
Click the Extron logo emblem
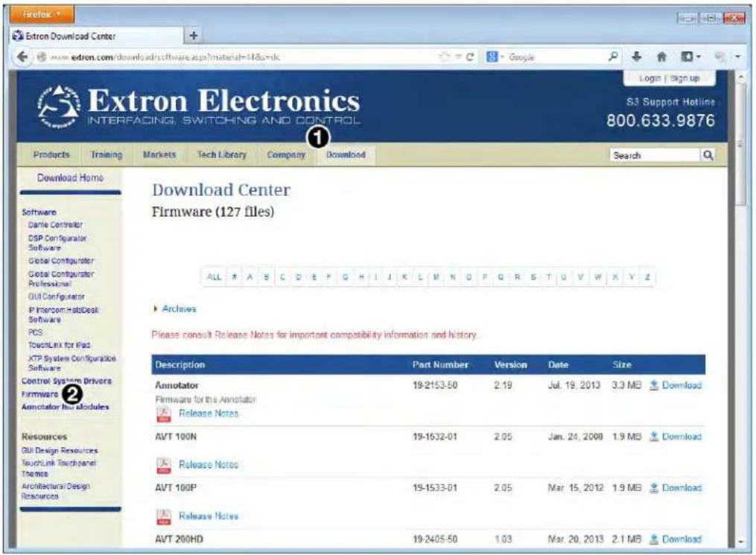click(x=59, y=107)
